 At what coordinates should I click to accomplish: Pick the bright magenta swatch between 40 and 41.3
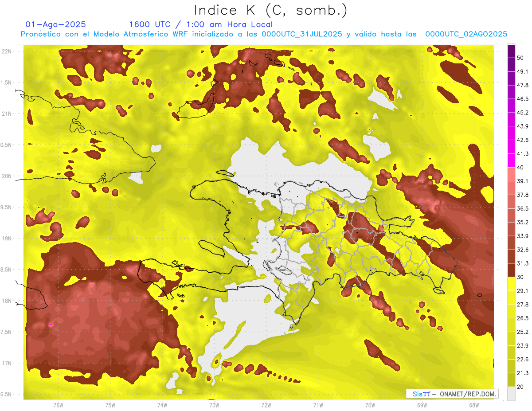[x=511, y=160]
